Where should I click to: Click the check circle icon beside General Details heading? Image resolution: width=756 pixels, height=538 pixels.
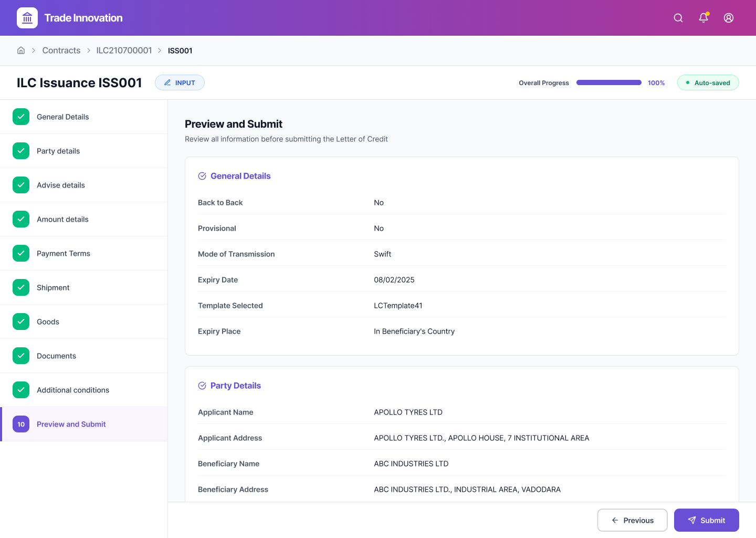tap(202, 175)
